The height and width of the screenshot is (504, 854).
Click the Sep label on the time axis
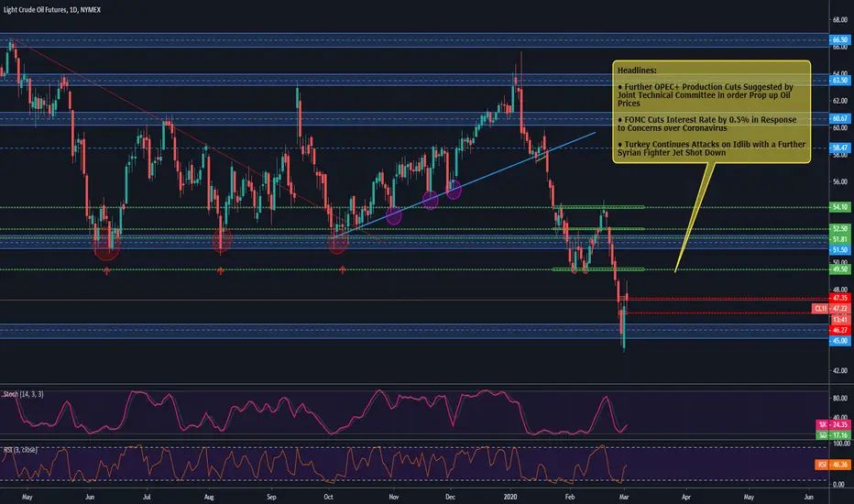[x=271, y=497]
